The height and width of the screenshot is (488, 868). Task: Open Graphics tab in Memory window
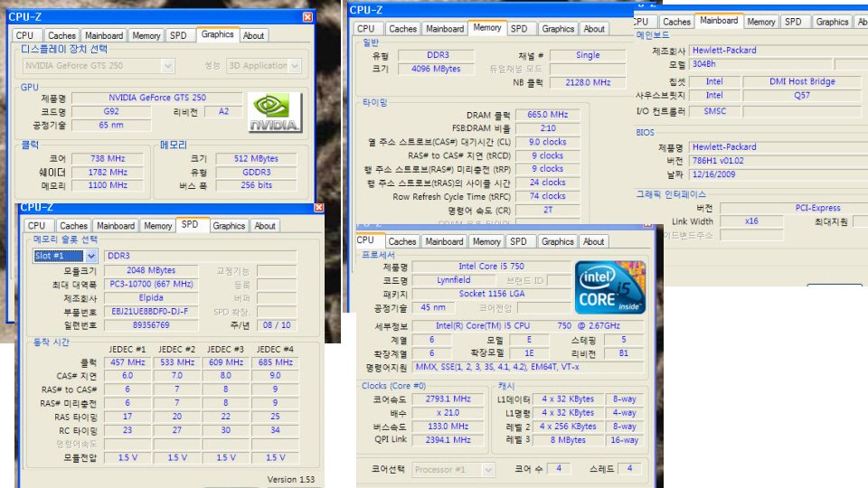tap(558, 29)
